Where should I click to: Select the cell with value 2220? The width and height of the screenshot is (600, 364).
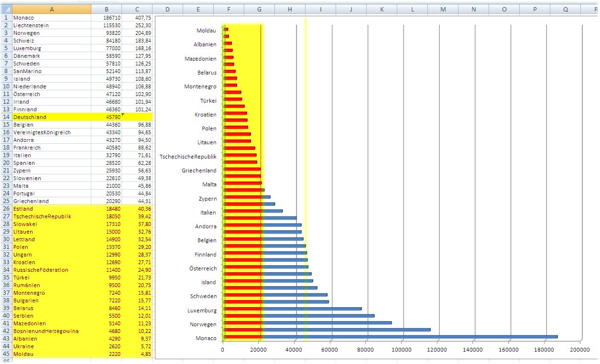106,354
